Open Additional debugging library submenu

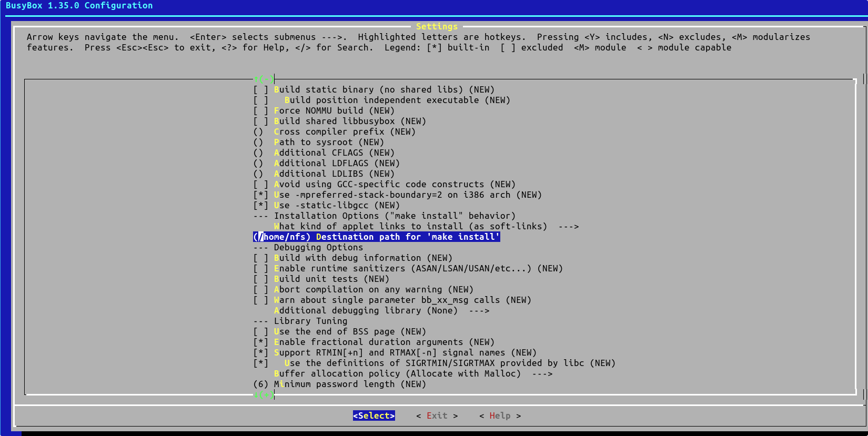pos(381,310)
